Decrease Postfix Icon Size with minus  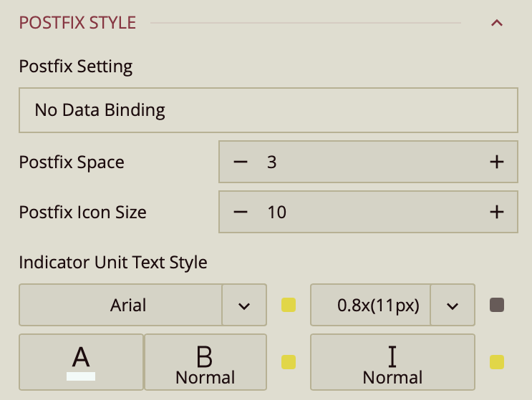click(x=241, y=212)
